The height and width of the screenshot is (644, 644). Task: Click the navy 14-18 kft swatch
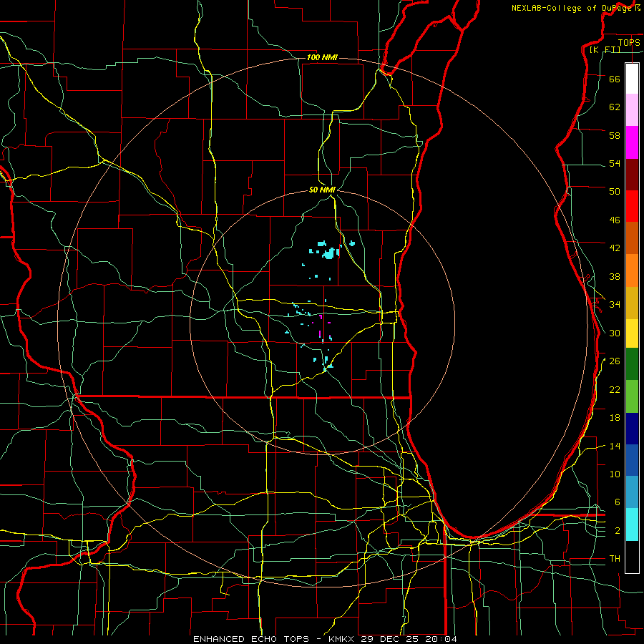point(632,429)
